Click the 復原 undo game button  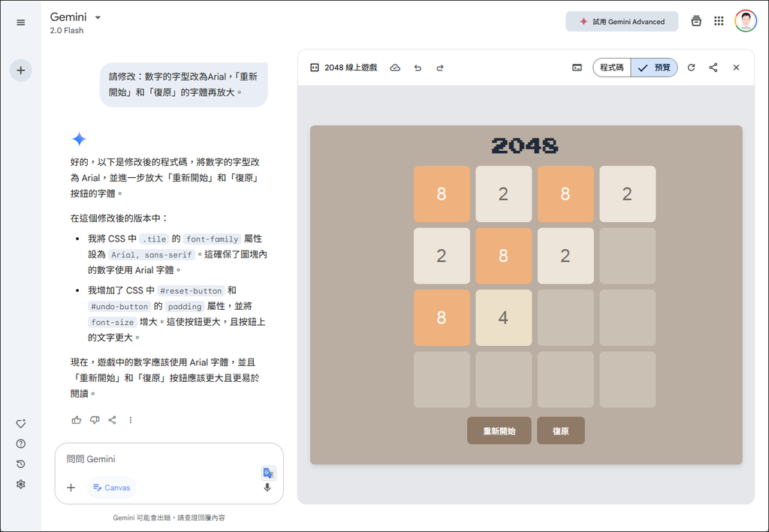(560, 431)
